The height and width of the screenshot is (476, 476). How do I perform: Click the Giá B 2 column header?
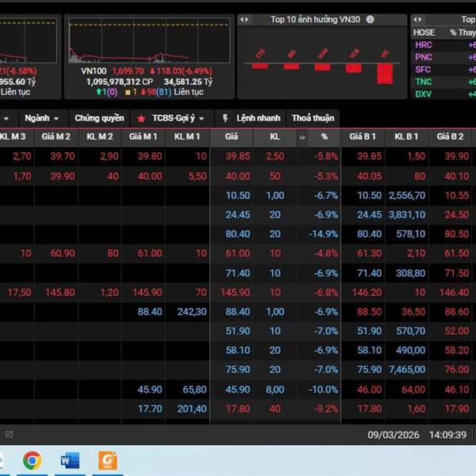tap(450, 136)
